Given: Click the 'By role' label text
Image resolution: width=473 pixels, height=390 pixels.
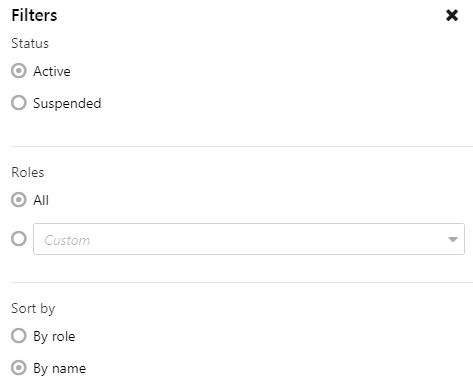Looking at the screenshot, I should 54,336.
